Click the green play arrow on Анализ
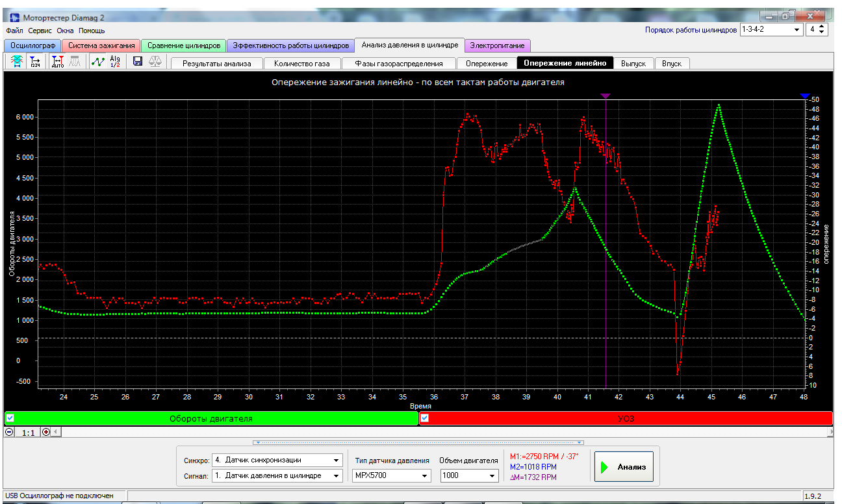 [605, 467]
